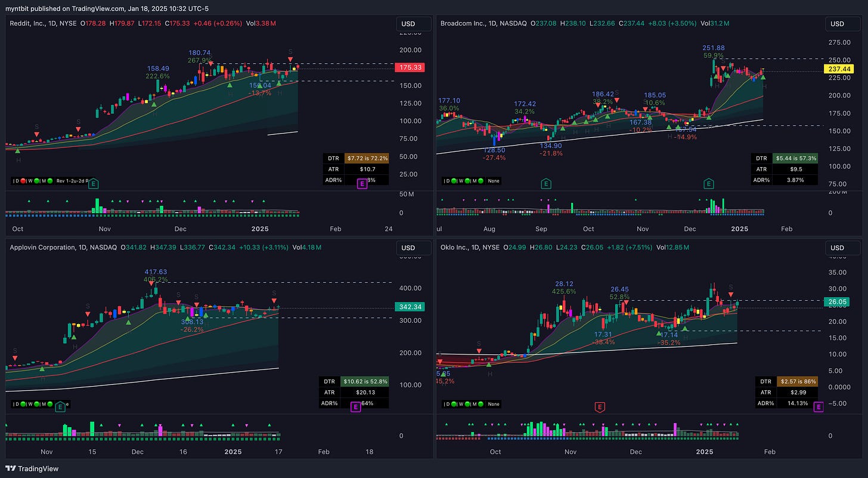Click the 128.50 swing low label on the Broadcom chart
Screen dimensions: 868x478
[495, 150]
